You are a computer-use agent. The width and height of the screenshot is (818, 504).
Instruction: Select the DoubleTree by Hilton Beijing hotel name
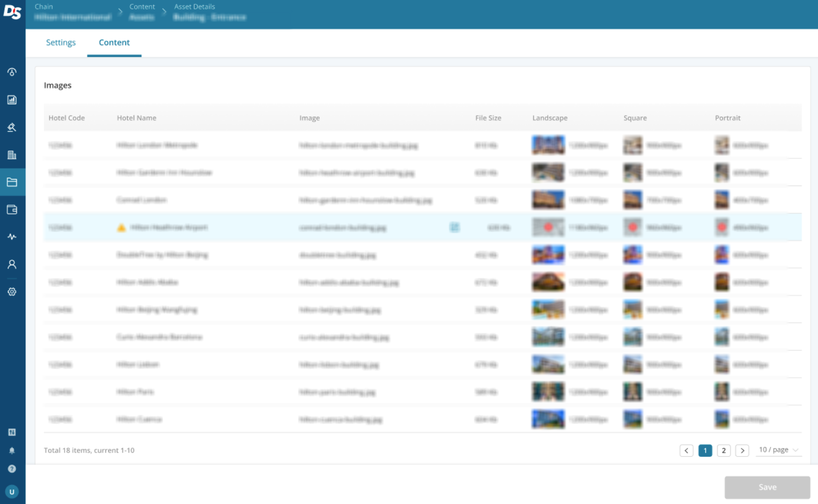point(162,255)
